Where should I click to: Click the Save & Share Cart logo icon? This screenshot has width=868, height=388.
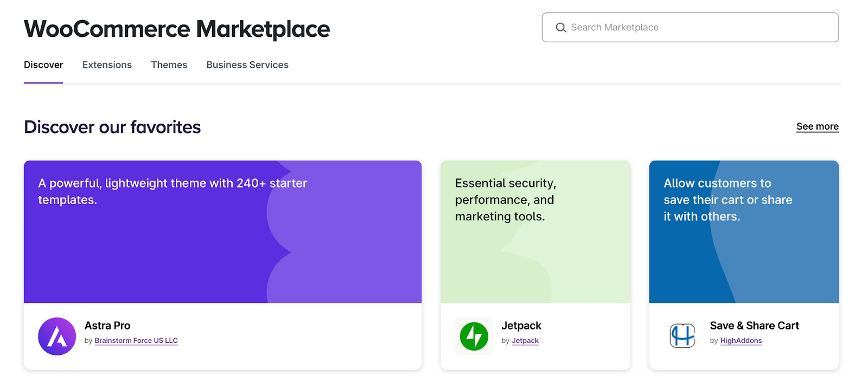point(682,336)
